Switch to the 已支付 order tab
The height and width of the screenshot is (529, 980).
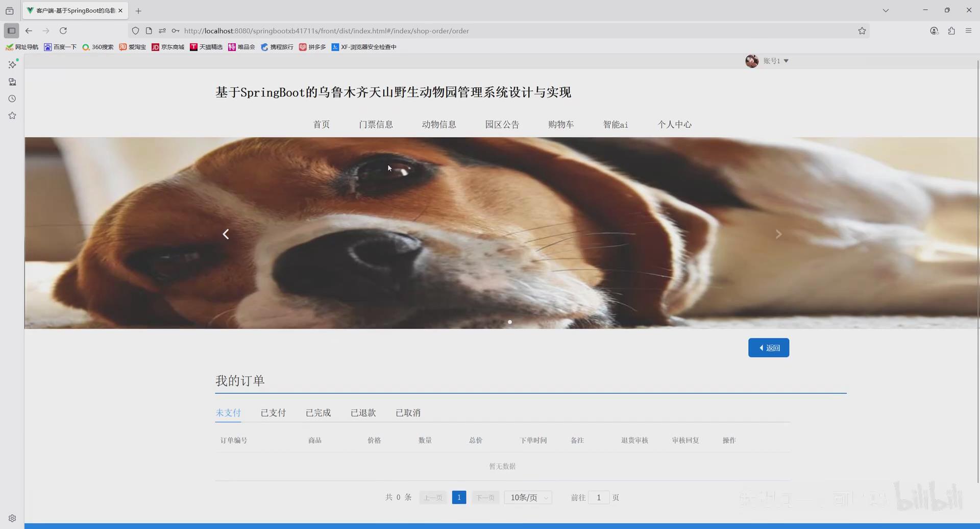click(273, 413)
